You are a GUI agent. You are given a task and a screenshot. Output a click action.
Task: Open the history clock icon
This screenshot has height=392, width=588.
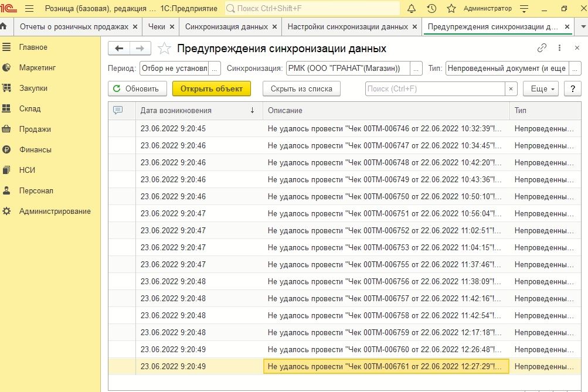point(431,9)
